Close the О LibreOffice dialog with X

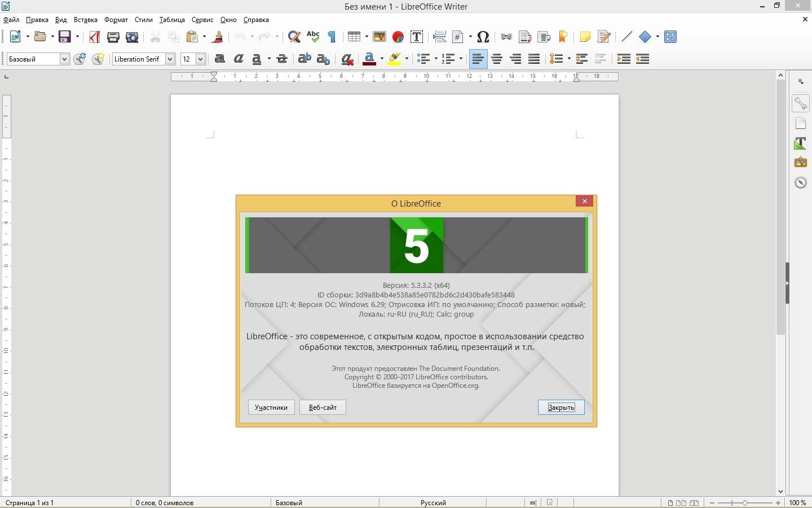(x=584, y=201)
